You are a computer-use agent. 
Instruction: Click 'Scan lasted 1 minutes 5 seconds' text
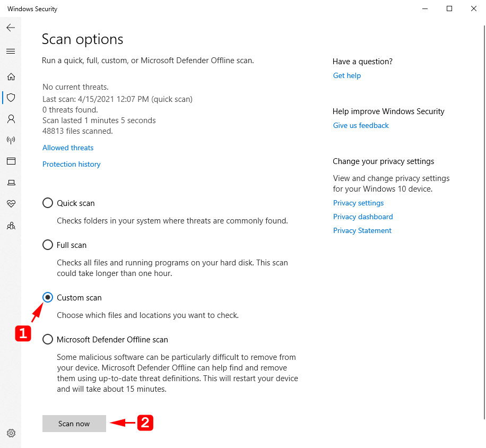click(99, 120)
